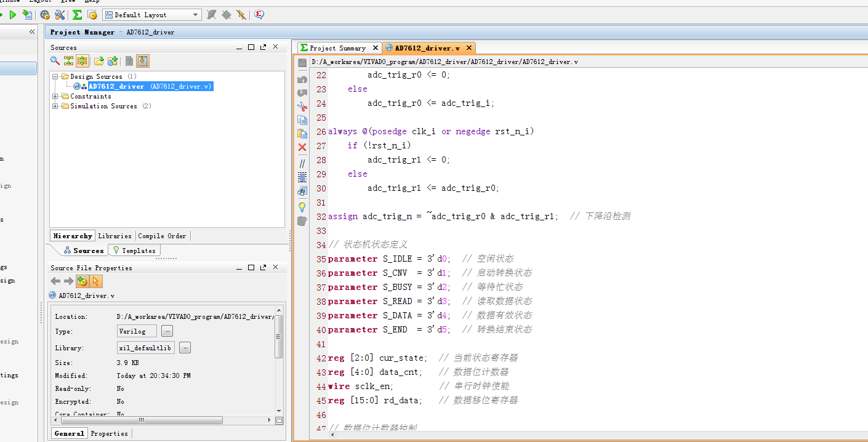Click the gray diamond icon in main toolbar
Screen dimensions: 868x442
(x=227, y=14)
